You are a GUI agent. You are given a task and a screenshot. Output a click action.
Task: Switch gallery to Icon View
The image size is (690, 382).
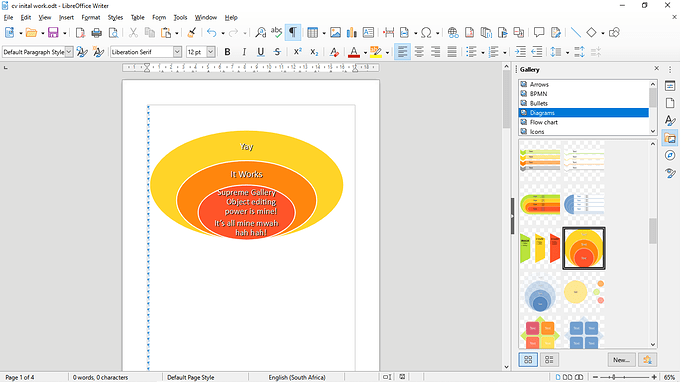[x=528, y=360]
